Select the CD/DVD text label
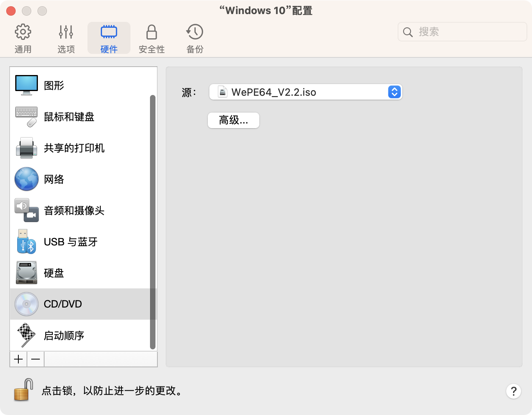This screenshot has width=532, height=415. [x=63, y=304]
